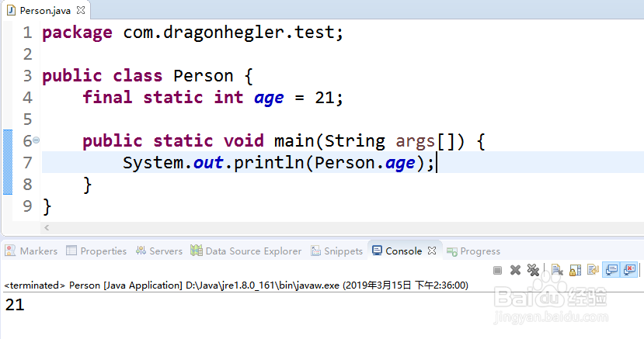
Task: Open the Servers view tab
Action: tap(159, 251)
